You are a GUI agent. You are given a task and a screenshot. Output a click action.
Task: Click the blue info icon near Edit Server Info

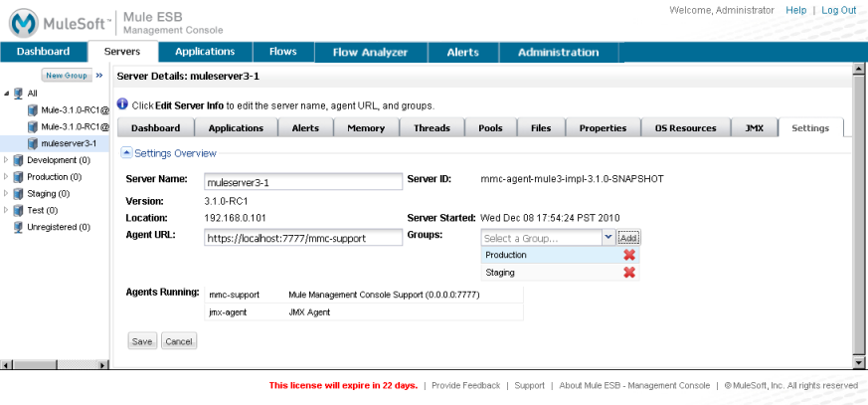[x=122, y=104]
